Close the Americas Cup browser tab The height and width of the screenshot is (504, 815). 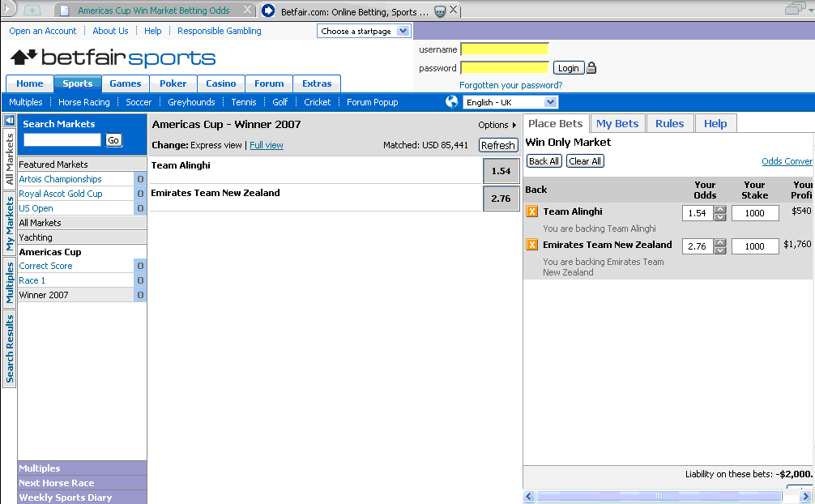[246, 11]
